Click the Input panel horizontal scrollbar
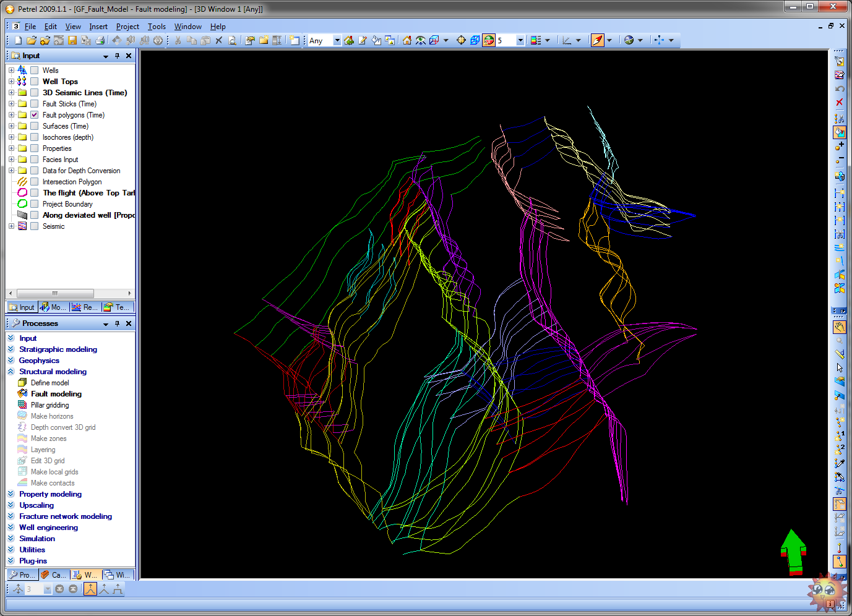This screenshot has width=852, height=616. pyautogui.click(x=55, y=293)
